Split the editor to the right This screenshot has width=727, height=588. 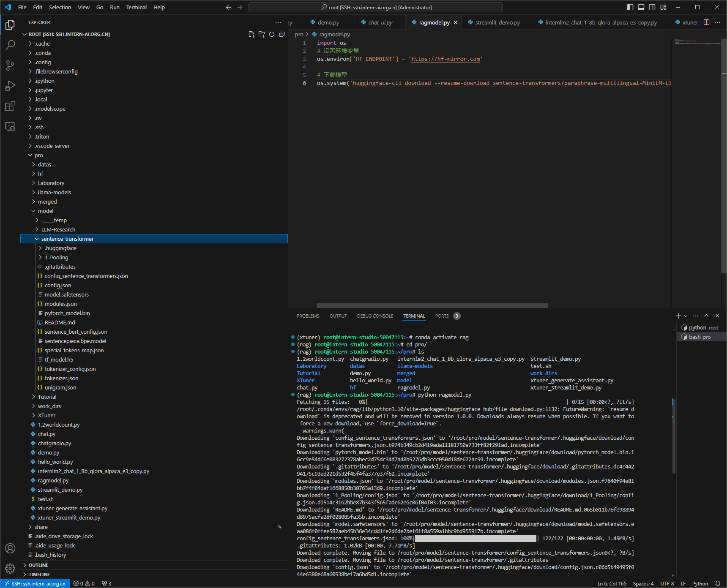pos(706,22)
